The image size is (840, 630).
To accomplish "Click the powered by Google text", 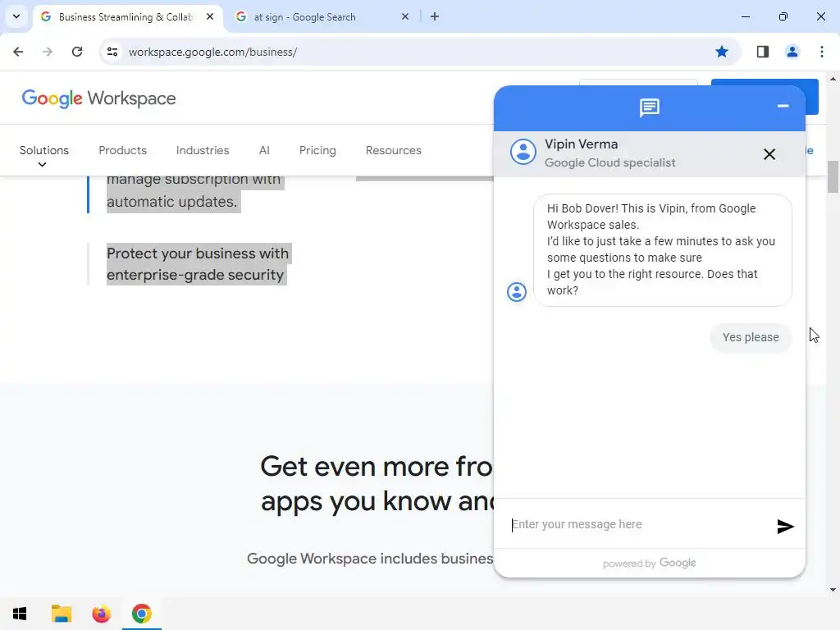I will click(x=650, y=563).
